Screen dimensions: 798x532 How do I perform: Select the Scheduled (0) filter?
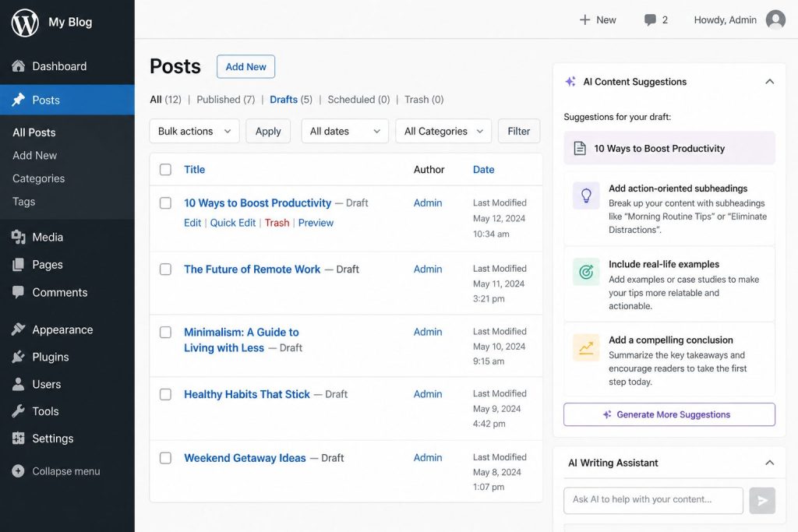358,99
